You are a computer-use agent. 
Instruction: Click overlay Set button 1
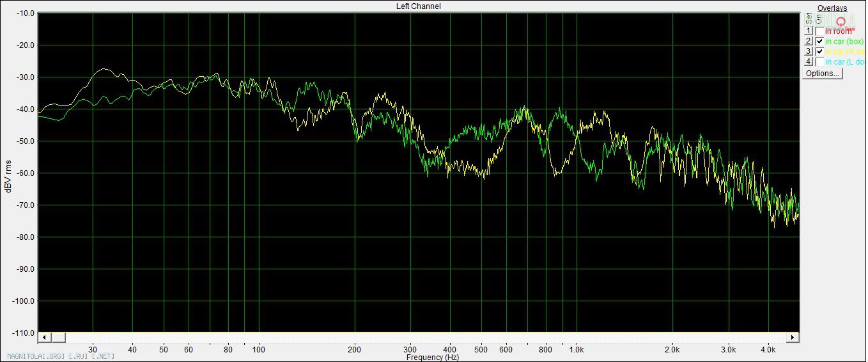[809, 31]
